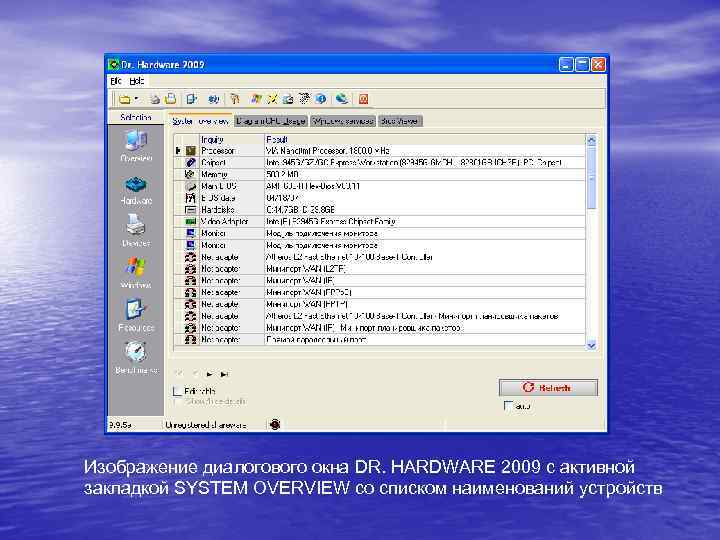
Task: Click the red square icon ending the toolbar
Action: click(364, 99)
